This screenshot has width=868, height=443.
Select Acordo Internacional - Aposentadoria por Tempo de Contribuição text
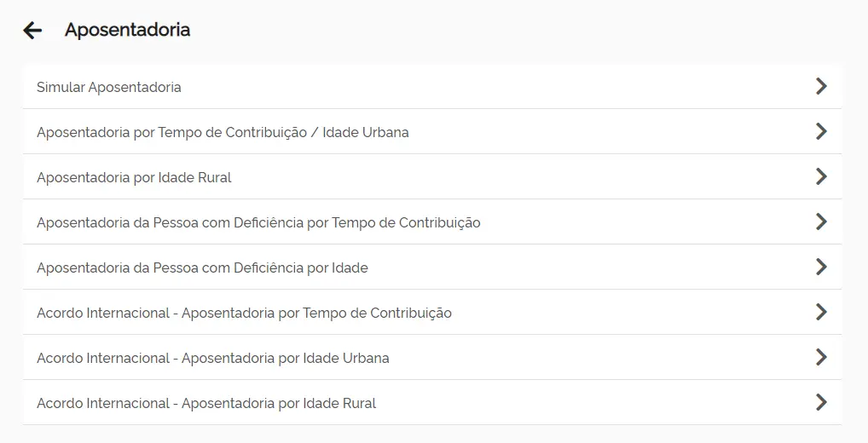(x=244, y=313)
